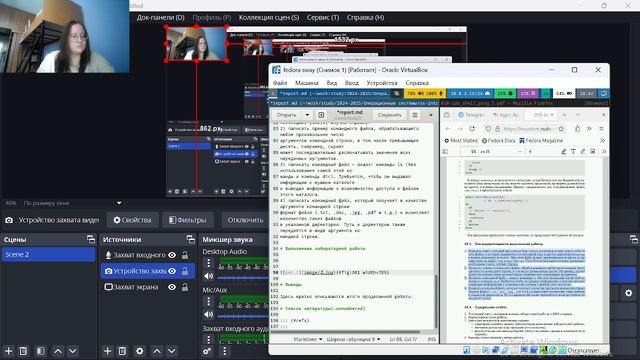Move scene down in Сцены panel
Screen dimensions: 640x360
pos(73,351)
